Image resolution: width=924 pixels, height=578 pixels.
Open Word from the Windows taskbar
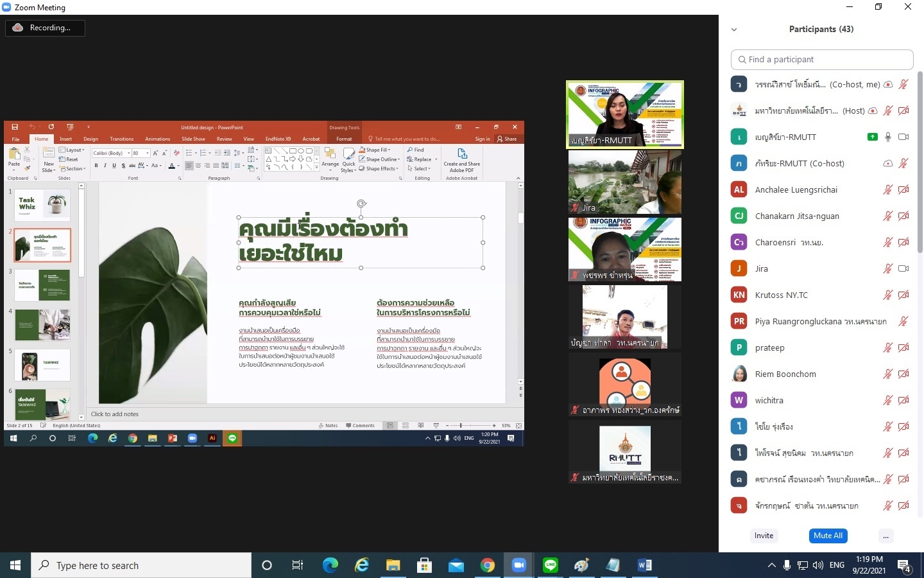[x=644, y=565]
